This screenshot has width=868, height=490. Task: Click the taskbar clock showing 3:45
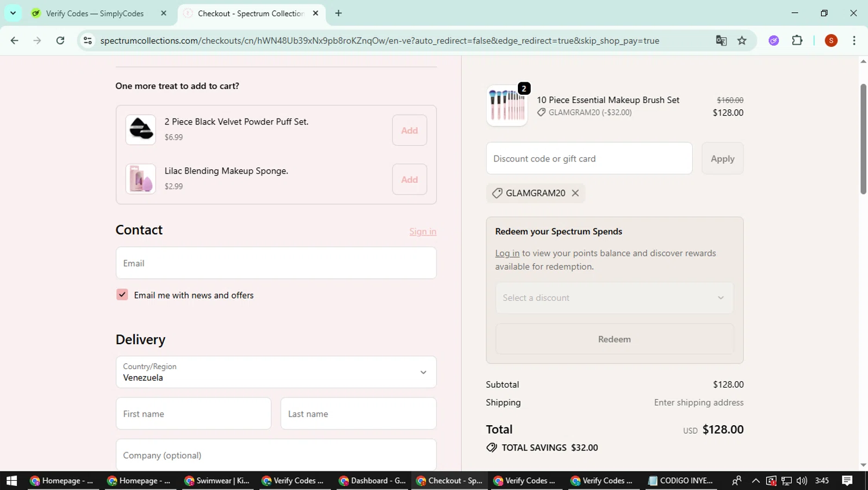(x=822, y=481)
